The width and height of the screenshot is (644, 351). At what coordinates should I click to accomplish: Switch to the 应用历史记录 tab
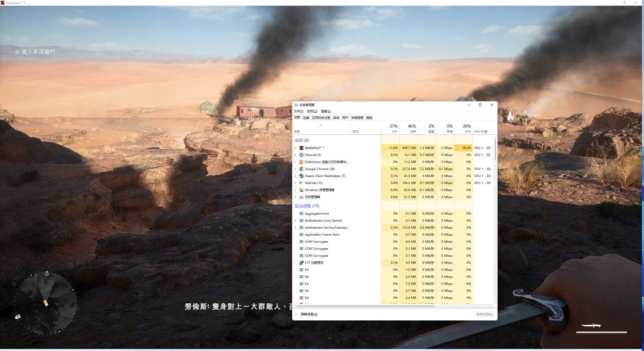click(x=321, y=118)
